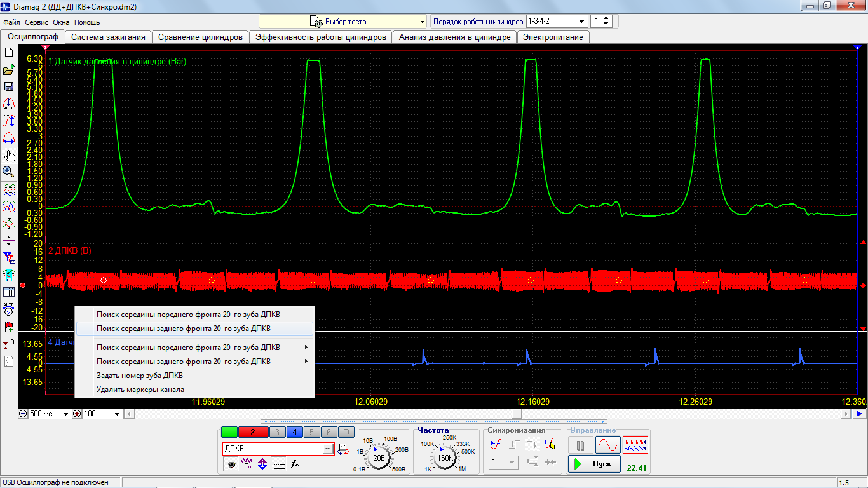Open the Окна menu
The width and height of the screenshot is (868, 488).
tap(61, 22)
